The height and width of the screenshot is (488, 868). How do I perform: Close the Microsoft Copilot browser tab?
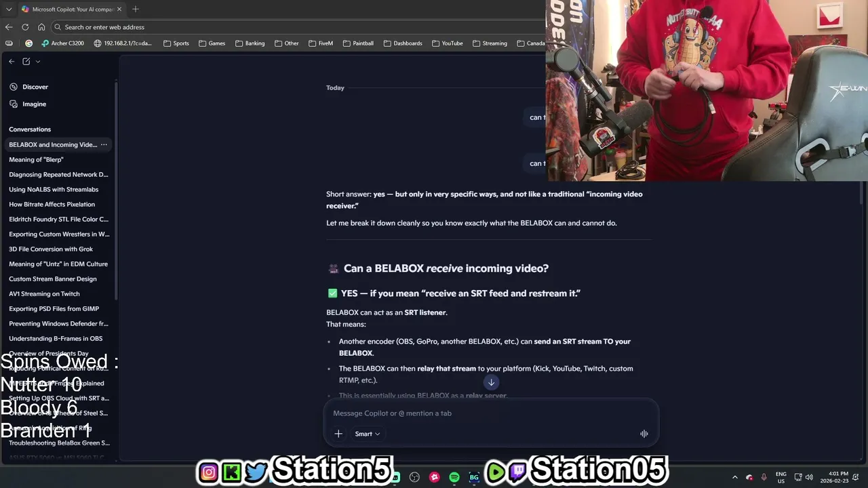119,9
